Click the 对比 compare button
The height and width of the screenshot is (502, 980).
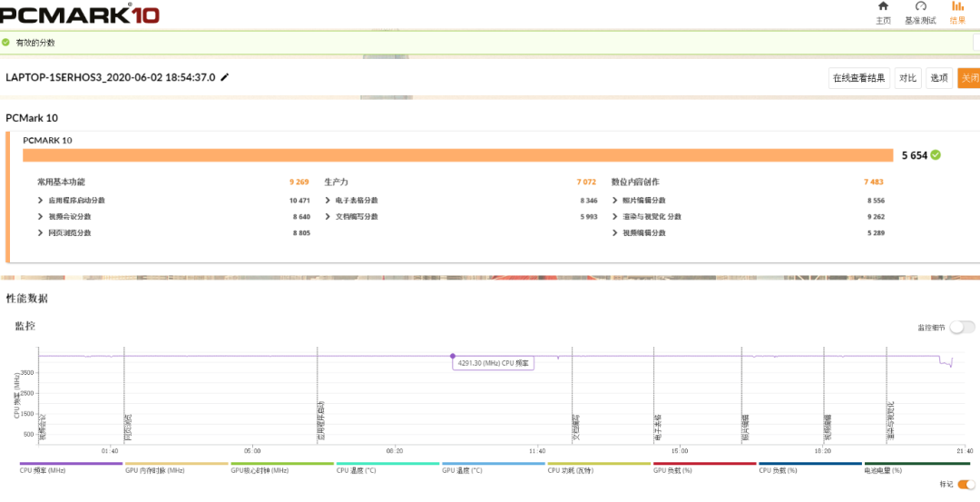point(907,78)
